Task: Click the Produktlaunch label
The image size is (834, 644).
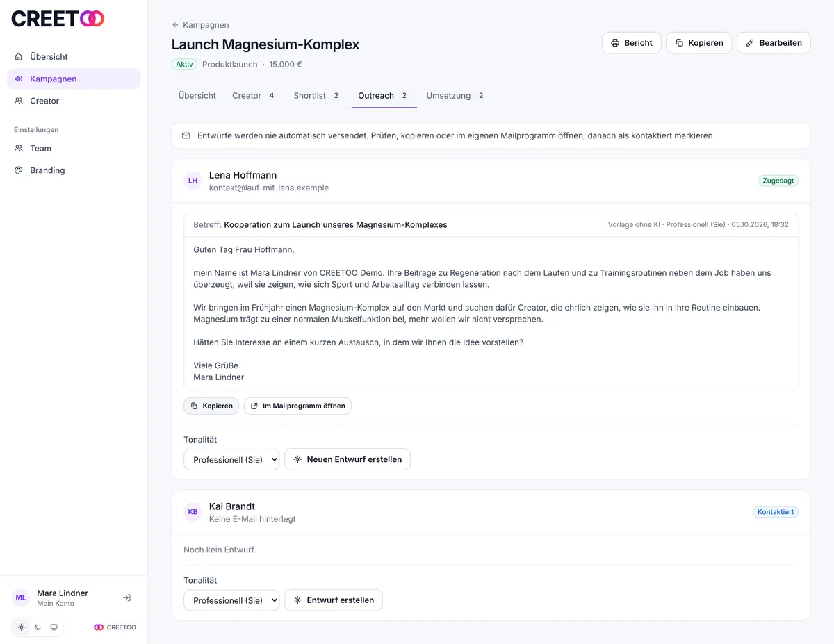Action: (x=229, y=65)
